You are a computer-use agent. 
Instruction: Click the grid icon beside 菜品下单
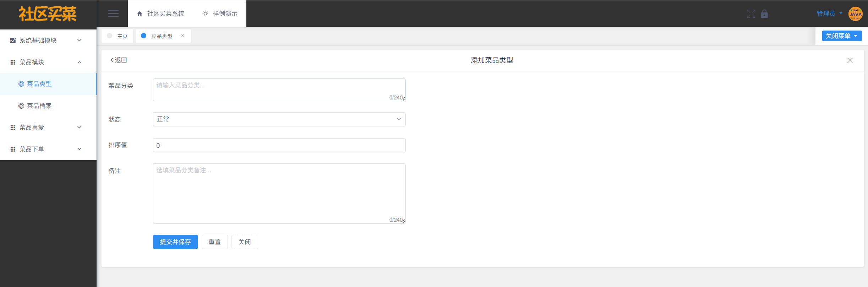(13, 149)
